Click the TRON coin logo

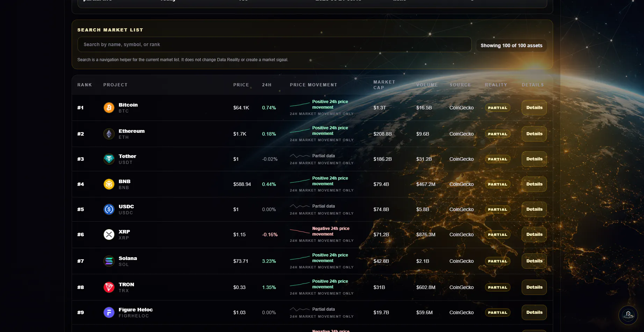tap(109, 287)
